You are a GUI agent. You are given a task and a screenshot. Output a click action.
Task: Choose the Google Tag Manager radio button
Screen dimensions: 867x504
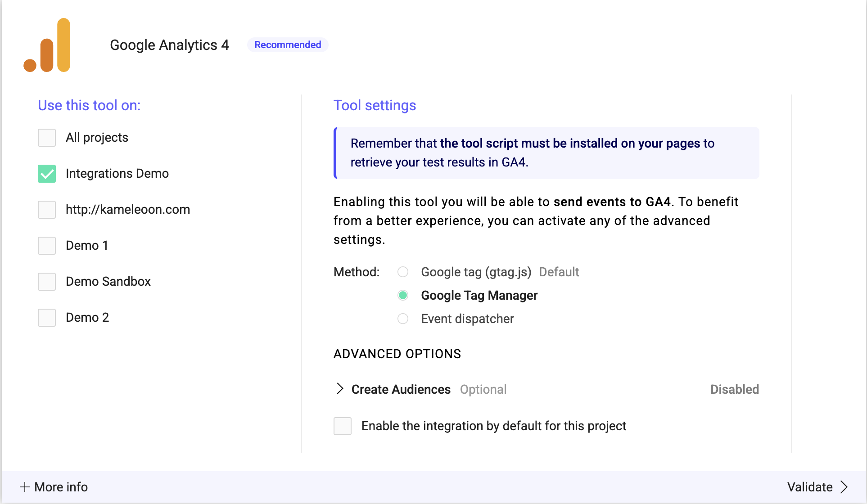click(x=403, y=295)
